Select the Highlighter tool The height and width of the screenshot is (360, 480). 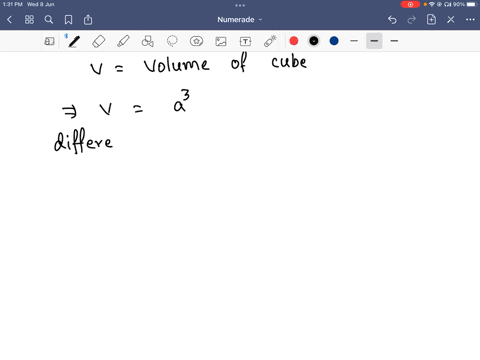123,41
